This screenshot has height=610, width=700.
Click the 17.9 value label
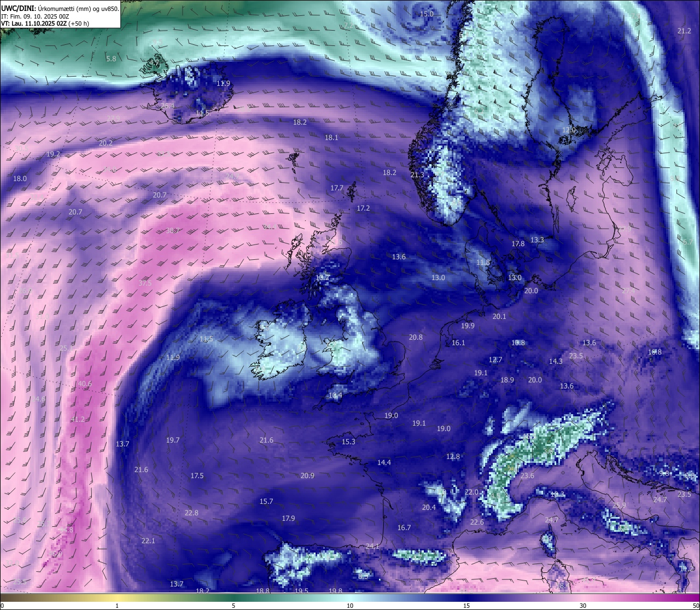coord(288,519)
